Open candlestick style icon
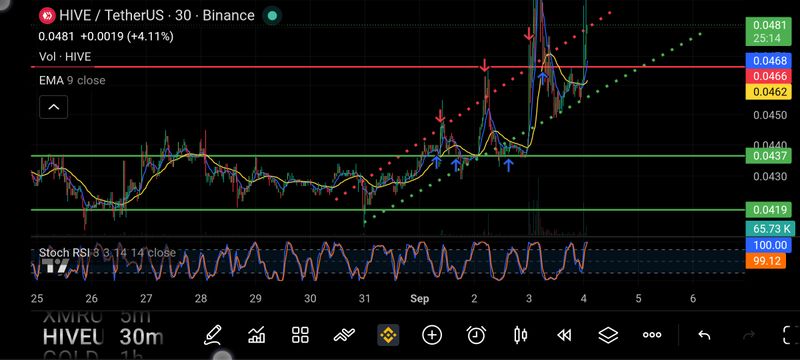The height and width of the screenshot is (360, 800). point(520,335)
